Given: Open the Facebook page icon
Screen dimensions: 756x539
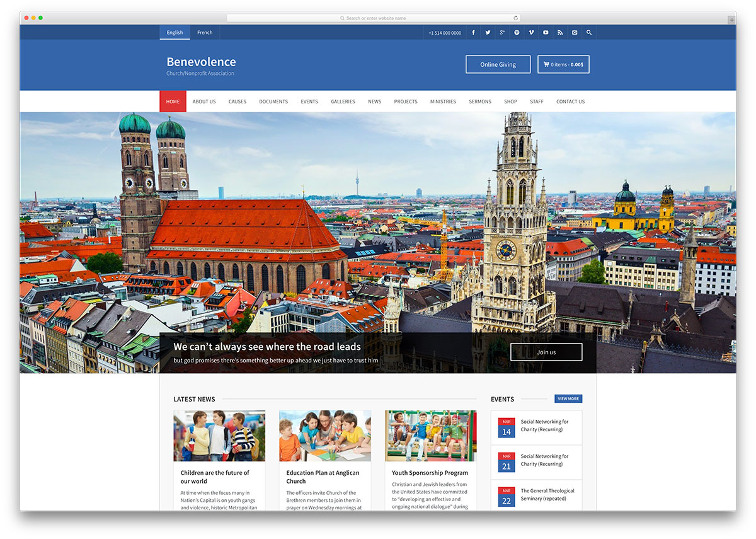Looking at the screenshot, I should point(473,32).
